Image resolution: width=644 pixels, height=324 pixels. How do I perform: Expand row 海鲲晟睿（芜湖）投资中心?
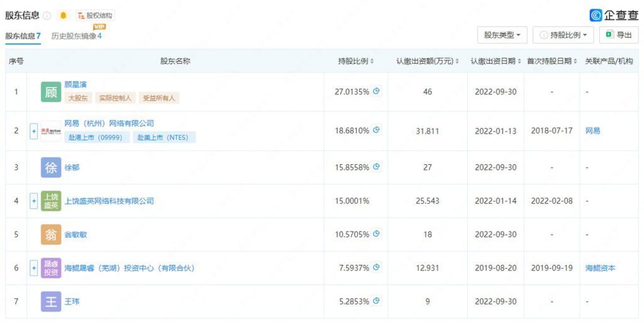point(34,268)
